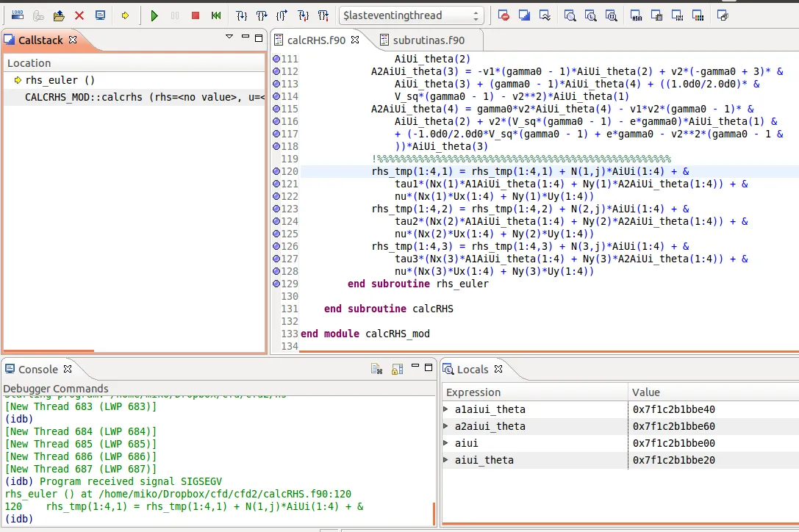Click the (idb) prompt at console bottom
This screenshot has width=799, height=532.
pyautogui.click(x=19, y=519)
